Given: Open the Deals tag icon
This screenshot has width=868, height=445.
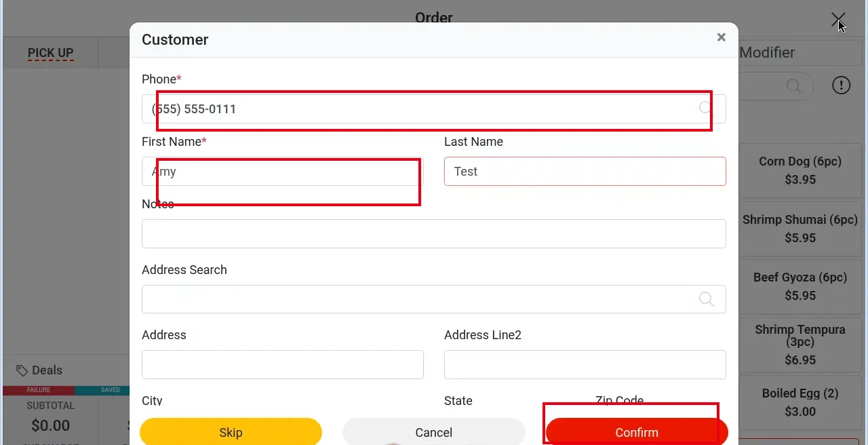Looking at the screenshot, I should point(22,370).
